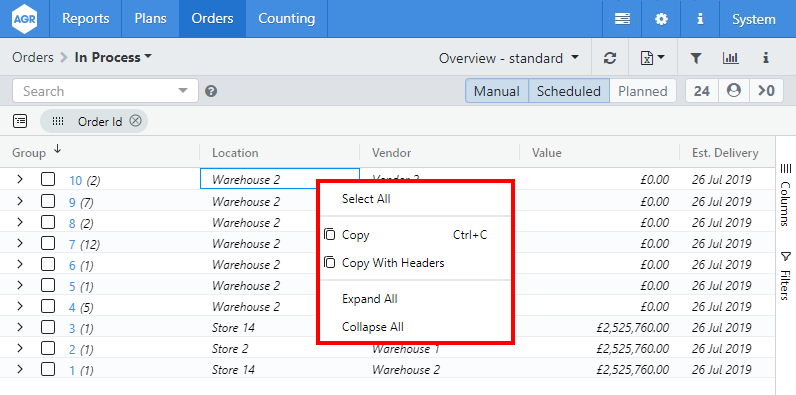Click the AGR hexagon logo
The height and width of the screenshot is (395, 796).
pyautogui.click(x=24, y=19)
